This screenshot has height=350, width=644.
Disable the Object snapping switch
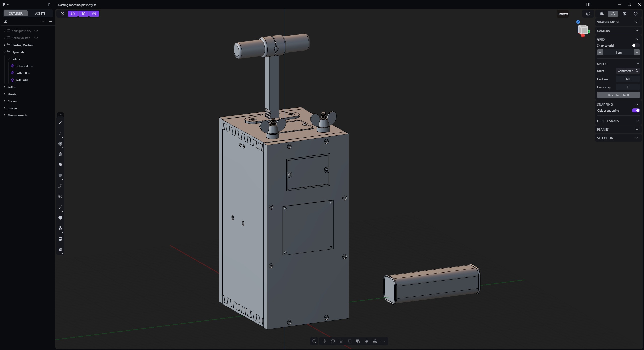coord(636,110)
